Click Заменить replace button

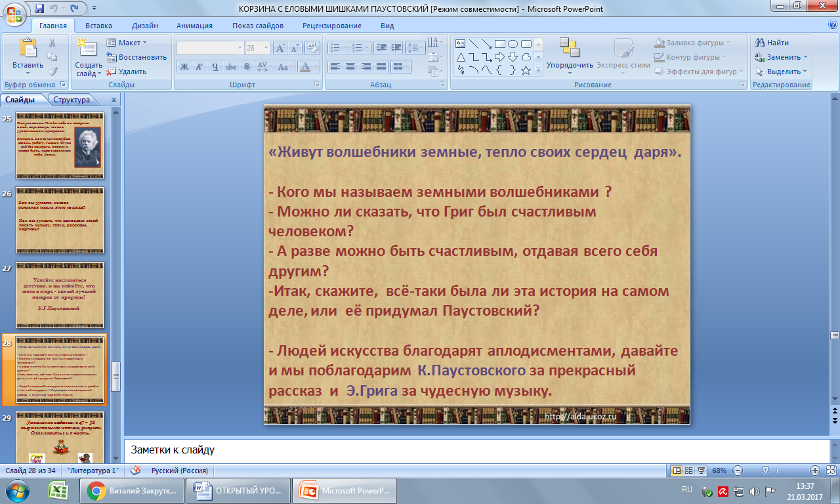(781, 57)
